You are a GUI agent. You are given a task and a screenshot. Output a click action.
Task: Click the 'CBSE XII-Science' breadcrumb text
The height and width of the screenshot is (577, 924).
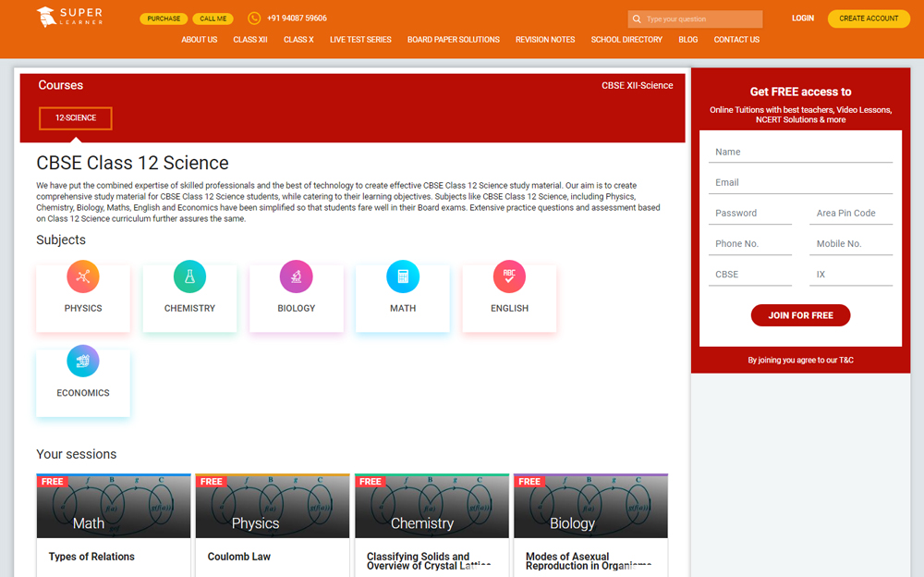[x=637, y=86]
